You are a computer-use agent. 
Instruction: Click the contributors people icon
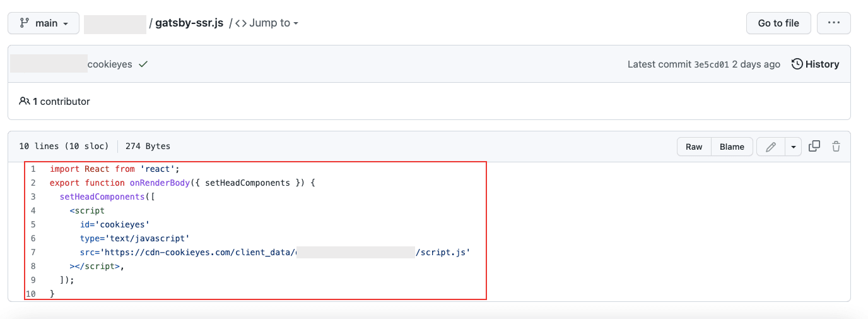pyautogui.click(x=25, y=101)
